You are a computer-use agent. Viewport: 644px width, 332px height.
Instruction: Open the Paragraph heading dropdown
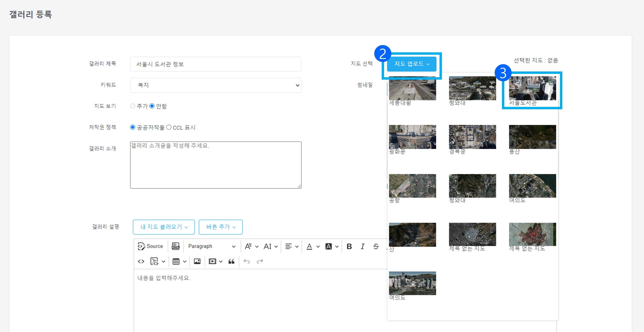212,246
